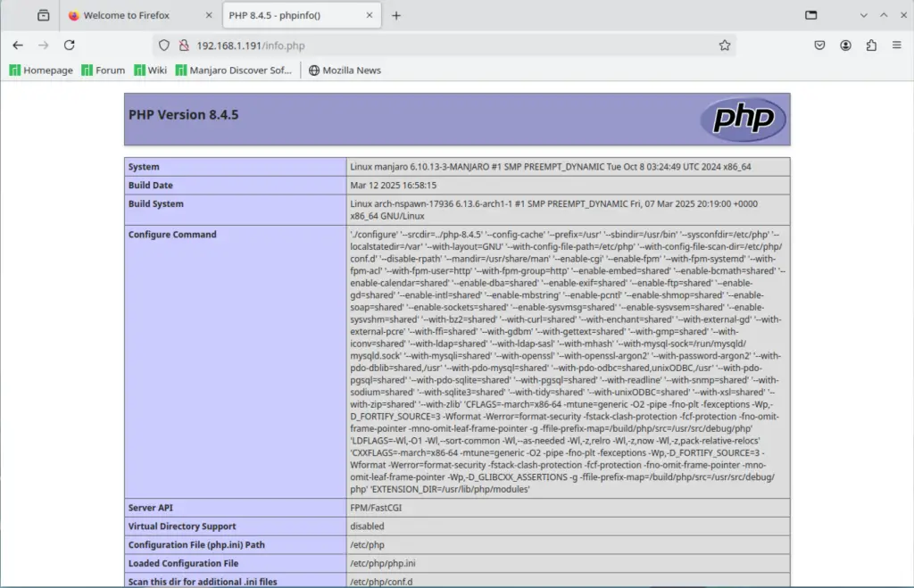Viewport: 914px width, 588px height.
Task: Open the Firefox View icon in the tab bar
Action: 43,15
